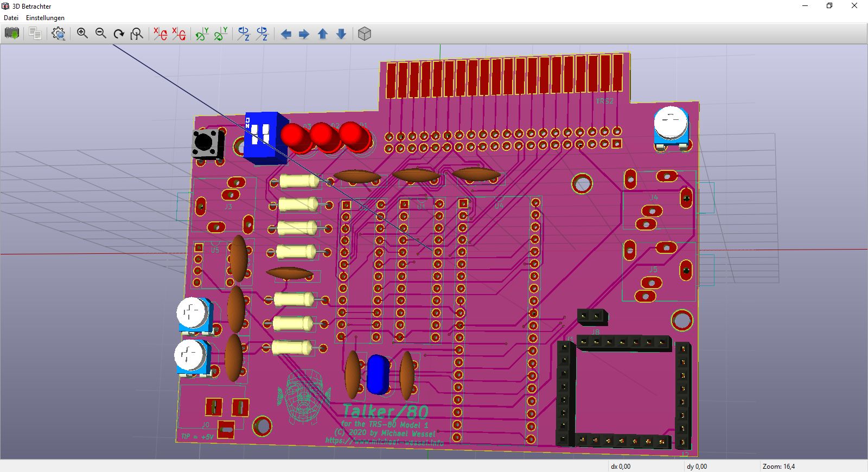The width and height of the screenshot is (868, 472).
Task: Rotate X counterclockwise using the second red icon
Action: click(178, 34)
